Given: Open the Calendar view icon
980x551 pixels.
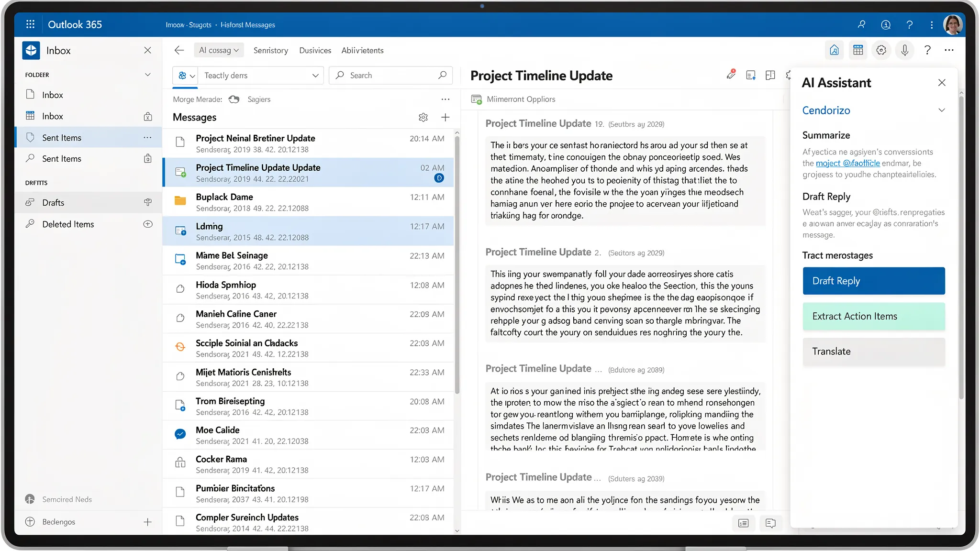Looking at the screenshot, I should coord(857,50).
